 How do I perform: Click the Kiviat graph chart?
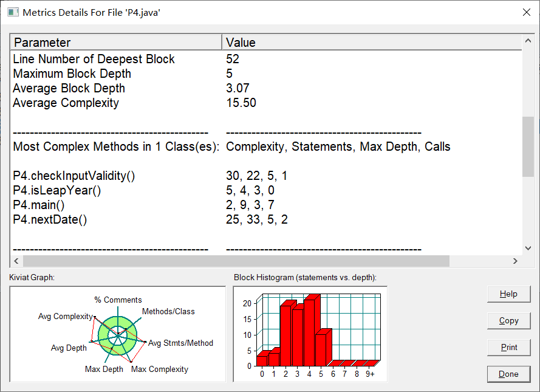pyautogui.click(x=118, y=334)
